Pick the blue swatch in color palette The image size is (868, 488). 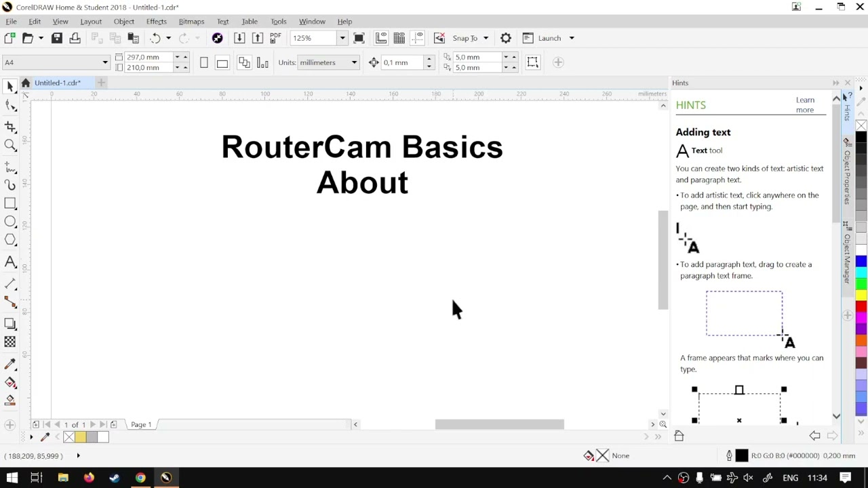tap(861, 262)
